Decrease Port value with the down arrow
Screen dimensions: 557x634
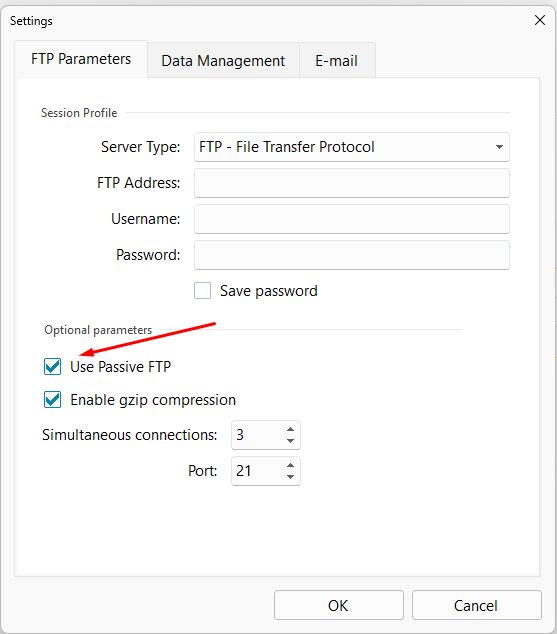(290, 477)
